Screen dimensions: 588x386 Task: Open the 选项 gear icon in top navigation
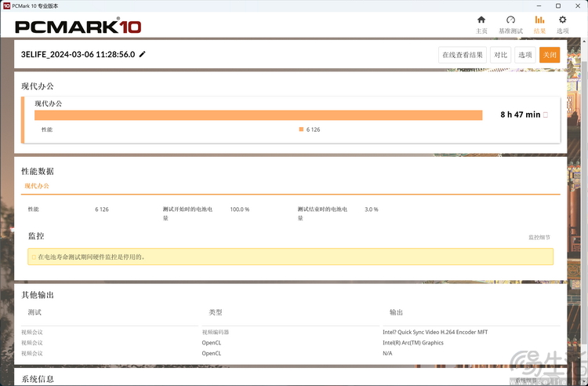pos(562,20)
